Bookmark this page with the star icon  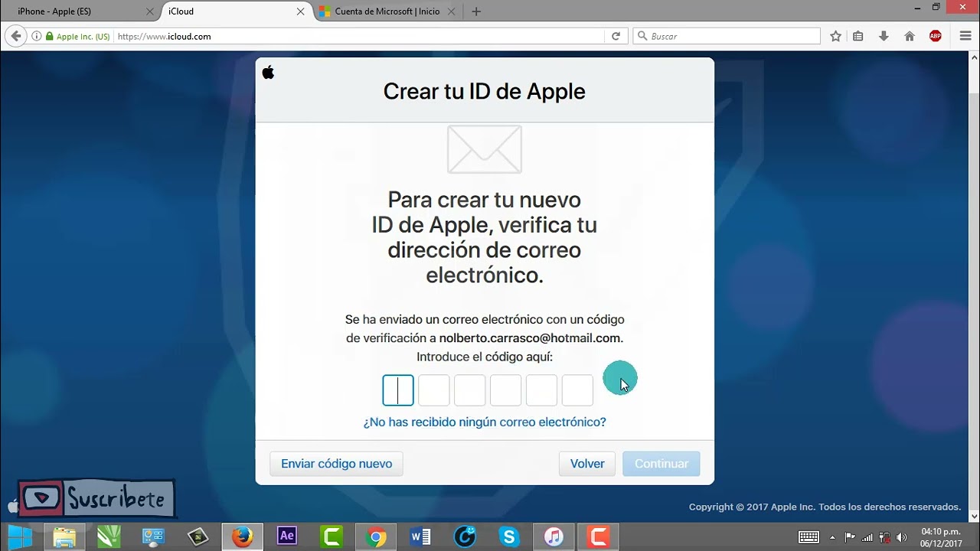coord(836,36)
